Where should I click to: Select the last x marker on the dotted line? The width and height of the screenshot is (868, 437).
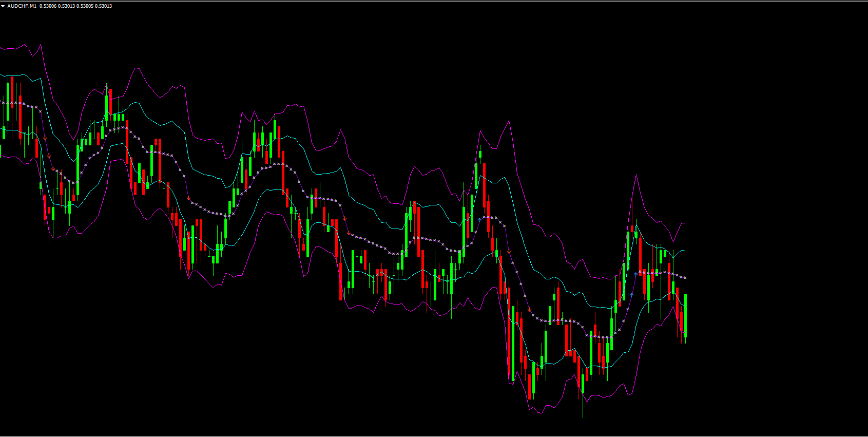coord(685,278)
